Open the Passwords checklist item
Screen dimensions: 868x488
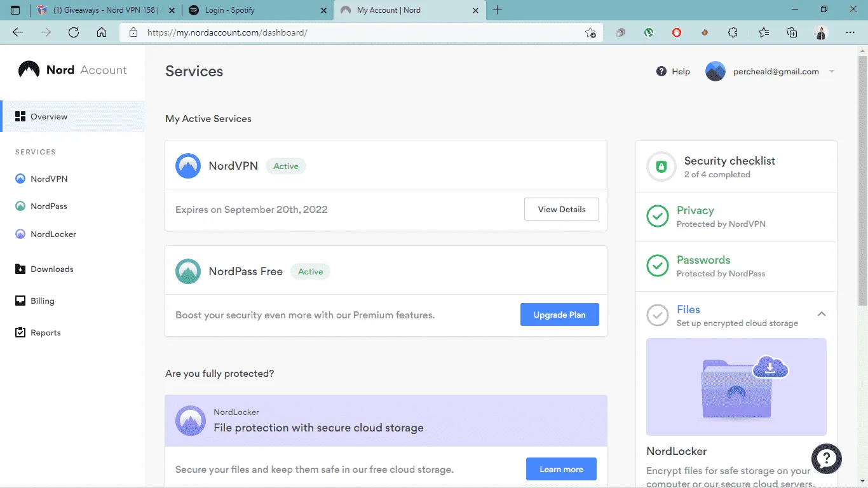coord(736,266)
